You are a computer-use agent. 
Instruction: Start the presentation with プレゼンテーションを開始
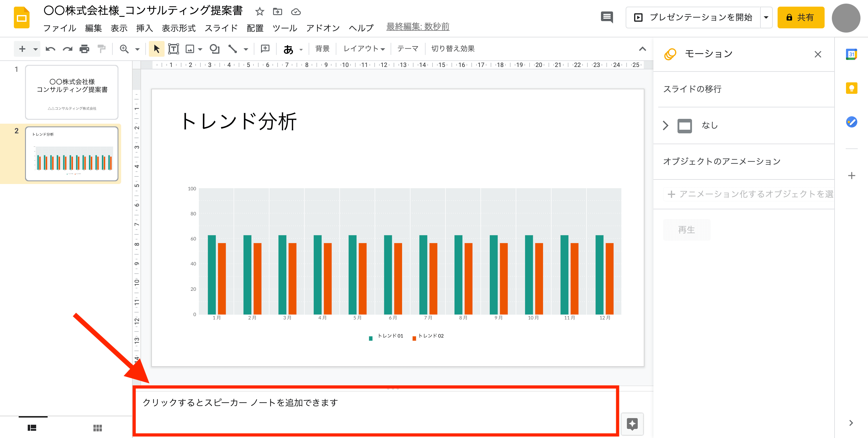coord(693,17)
